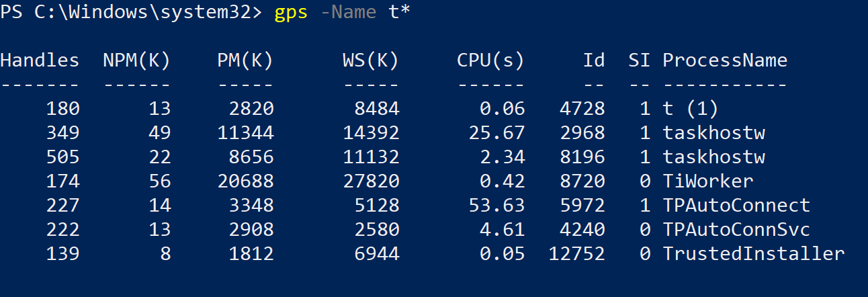Click the TPAutoConnect process name
This screenshot has height=297, width=868.
click(736, 206)
